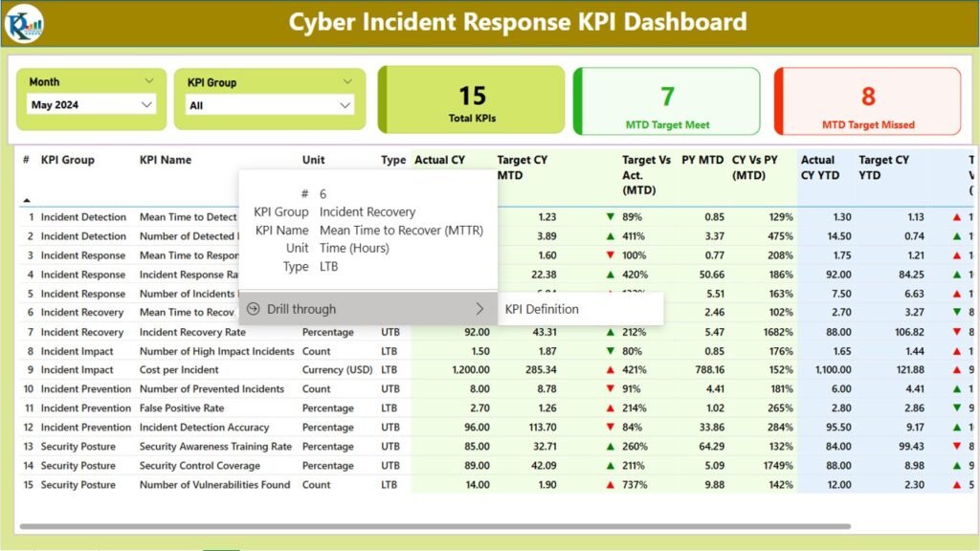
Task: Click green up arrow beside 420% value
Action: (611, 275)
